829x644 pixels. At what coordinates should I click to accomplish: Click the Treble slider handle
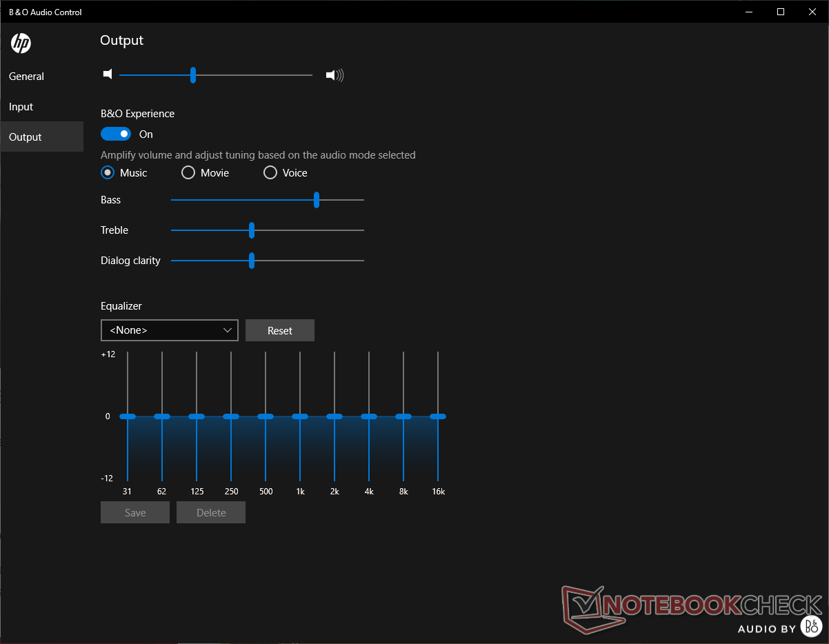pos(252,230)
